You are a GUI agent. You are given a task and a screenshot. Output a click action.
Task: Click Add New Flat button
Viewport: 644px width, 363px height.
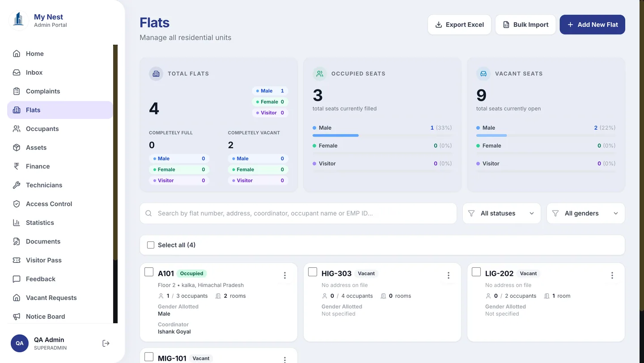[593, 25]
